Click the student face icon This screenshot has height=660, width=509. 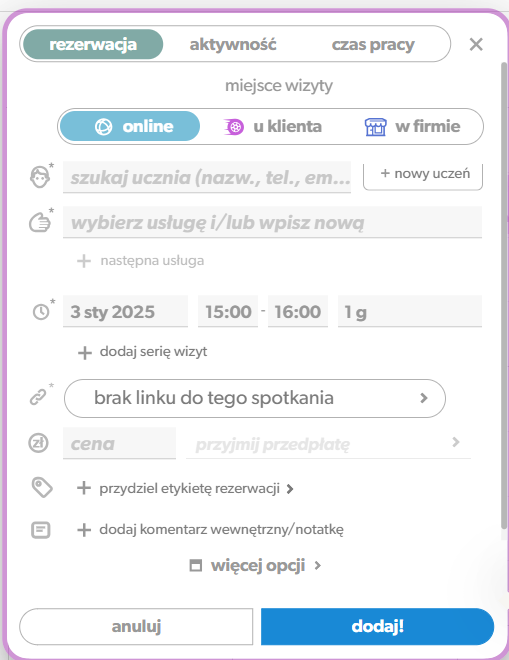pyautogui.click(x=40, y=177)
